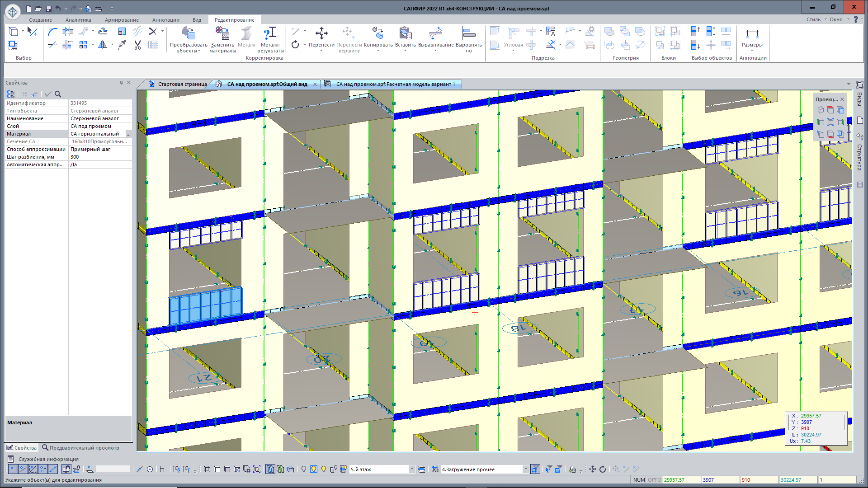This screenshot has width=868, height=488.
Task: Switch to the Армирование ribbon tab
Action: pyautogui.click(x=122, y=20)
